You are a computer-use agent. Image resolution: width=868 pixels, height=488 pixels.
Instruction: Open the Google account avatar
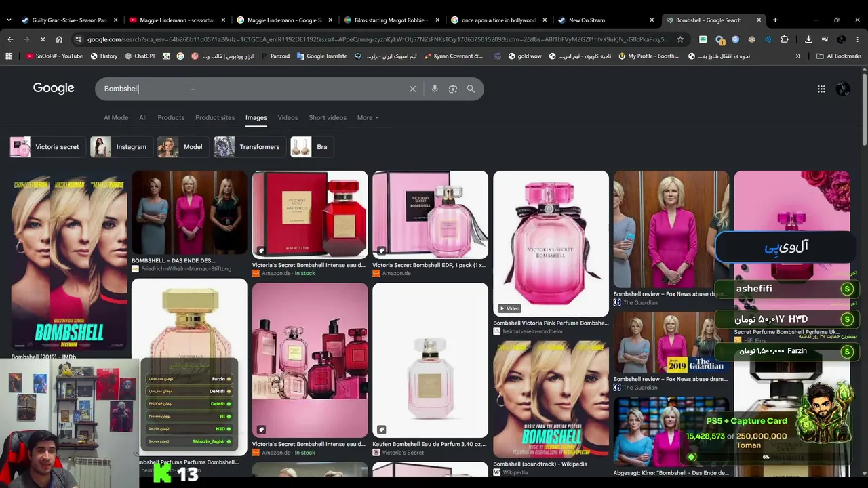pyautogui.click(x=843, y=89)
